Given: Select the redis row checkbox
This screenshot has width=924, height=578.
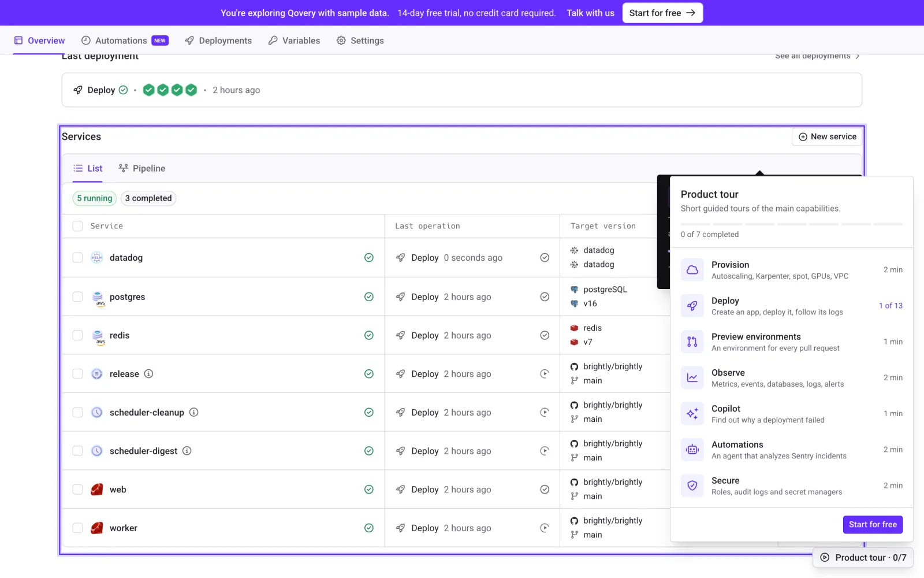Looking at the screenshot, I should (x=77, y=335).
